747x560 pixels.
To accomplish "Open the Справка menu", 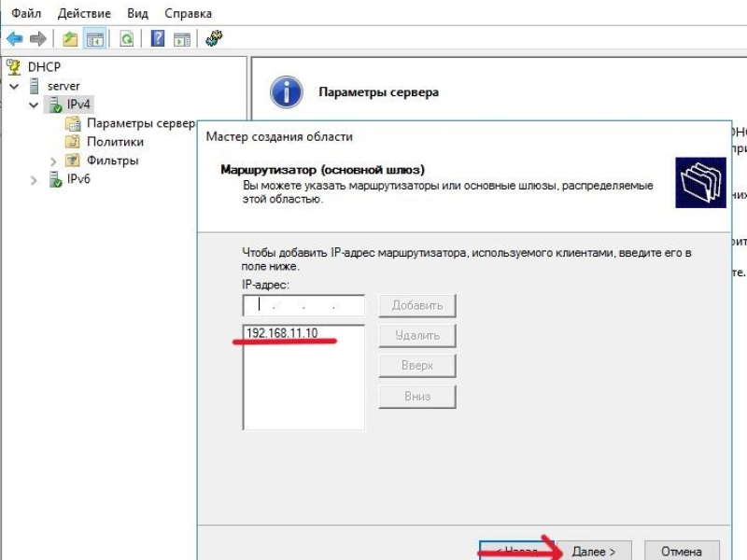I will [189, 14].
